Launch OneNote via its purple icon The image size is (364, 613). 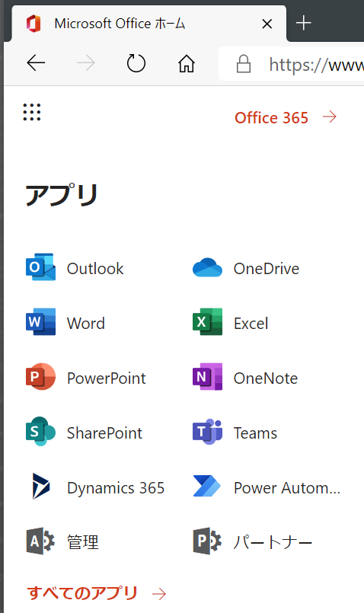[x=207, y=377]
